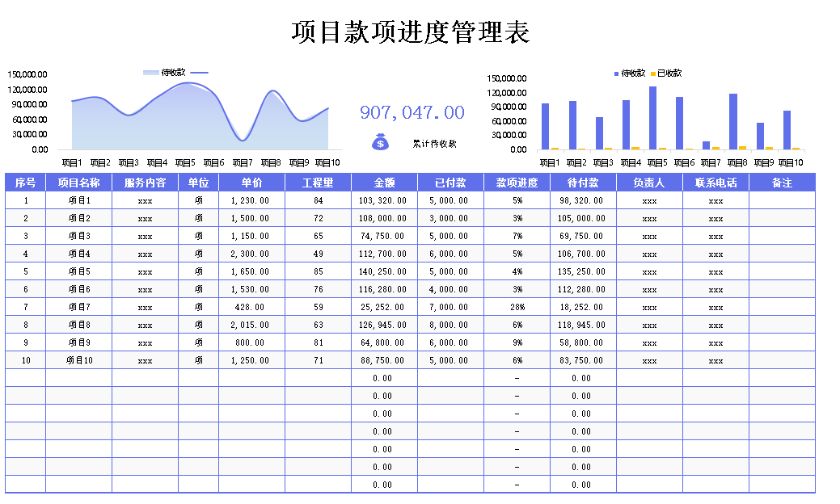Click the blue money bag icon
Viewport: 840px width, 504px height.
tap(380, 142)
